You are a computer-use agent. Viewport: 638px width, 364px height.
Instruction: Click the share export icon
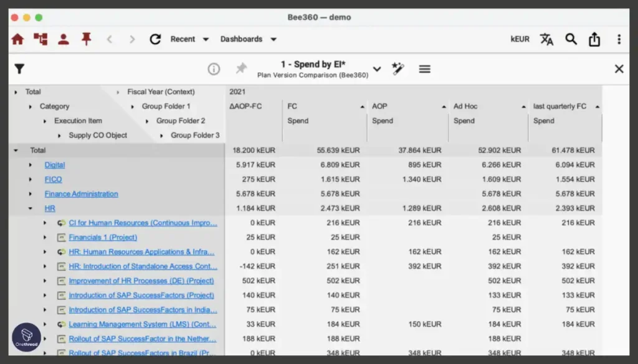click(594, 39)
